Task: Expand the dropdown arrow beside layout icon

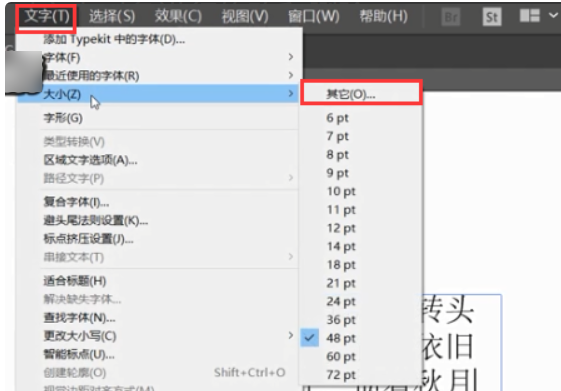Action: (553, 15)
